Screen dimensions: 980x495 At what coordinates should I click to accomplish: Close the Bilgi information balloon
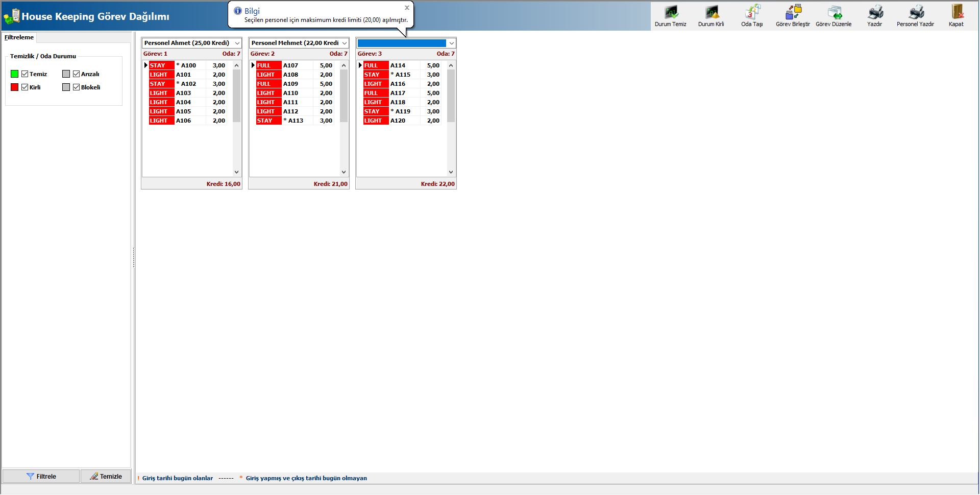407,8
